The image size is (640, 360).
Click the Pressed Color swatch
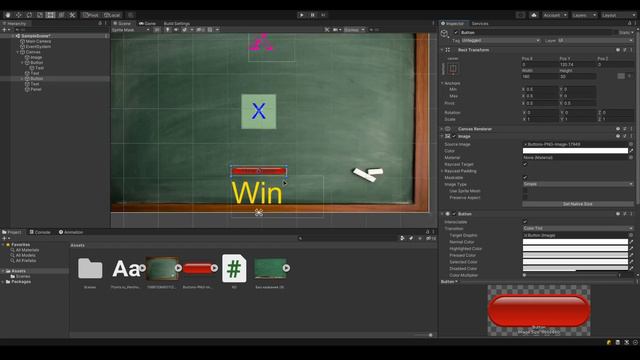click(575, 255)
